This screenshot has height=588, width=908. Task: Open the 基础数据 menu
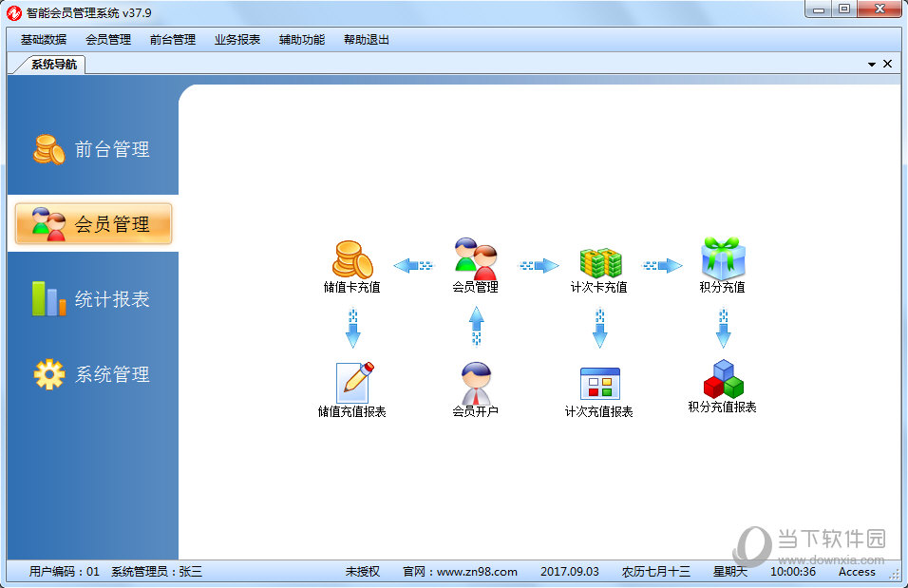point(44,39)
